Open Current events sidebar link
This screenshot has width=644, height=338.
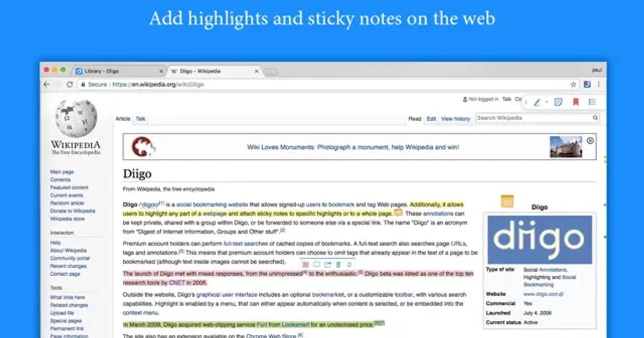pos(67,195)
